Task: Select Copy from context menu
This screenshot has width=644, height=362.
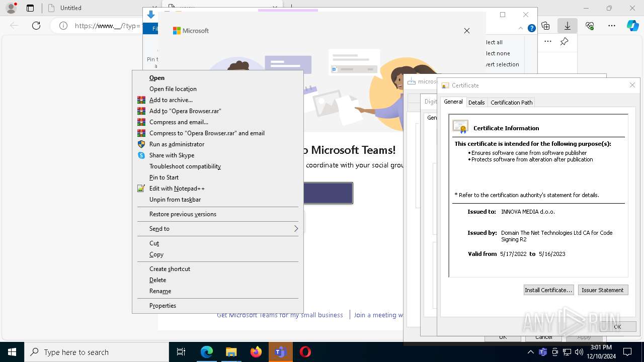Action: click(x=218, y=254)
